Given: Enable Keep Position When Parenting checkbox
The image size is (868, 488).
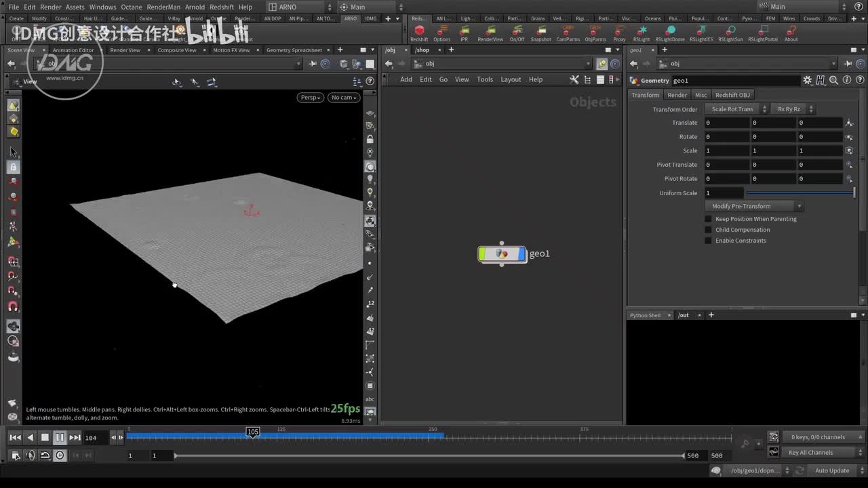Looking at the screenshot, I should tap(709, 219).
